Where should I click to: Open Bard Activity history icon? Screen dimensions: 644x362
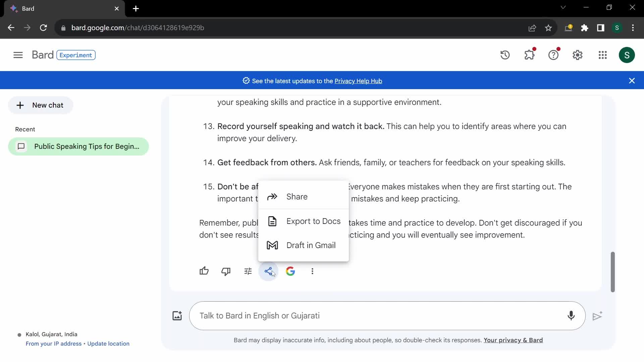(x=505, y=55)
